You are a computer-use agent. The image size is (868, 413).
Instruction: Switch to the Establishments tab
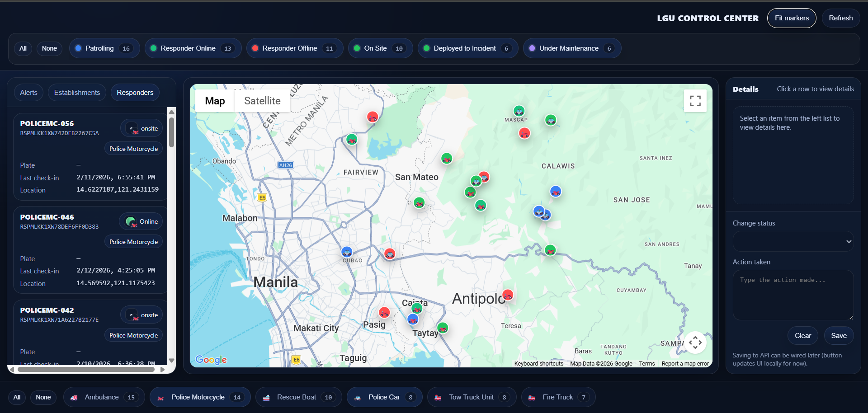77,92
